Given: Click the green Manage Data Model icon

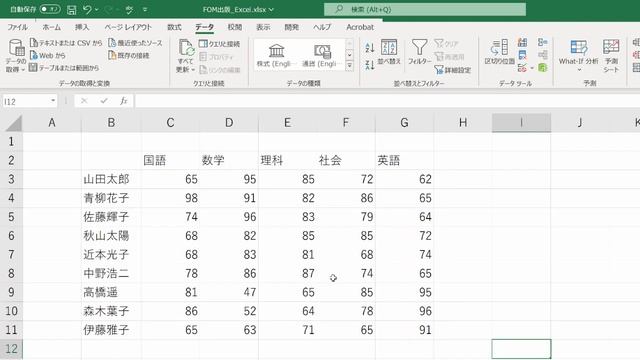Looking at the screenshot, I should 542,68.
